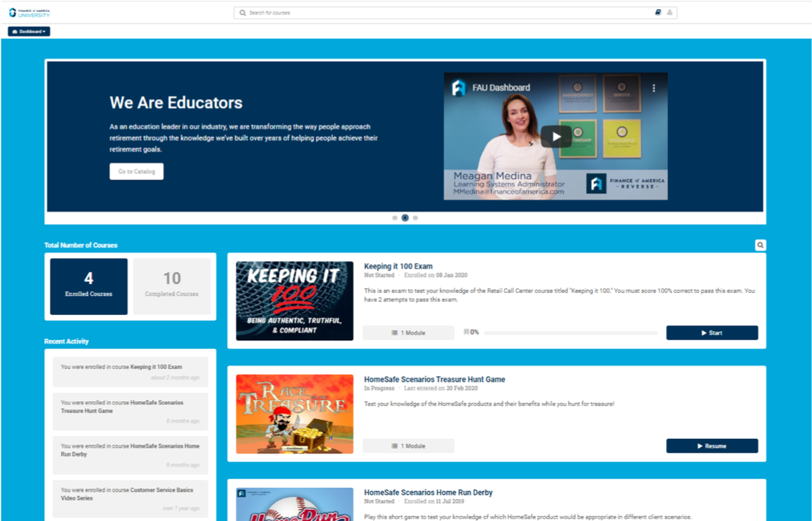Click the Finance of America University logo
The image size is (812, 521).
coord(29,12)
